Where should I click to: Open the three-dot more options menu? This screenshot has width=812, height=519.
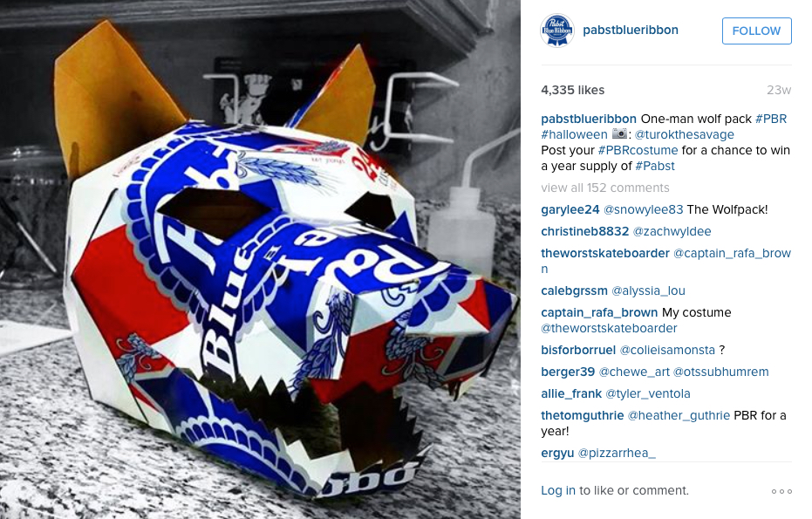pyautogui.click(x=781, y=491)
